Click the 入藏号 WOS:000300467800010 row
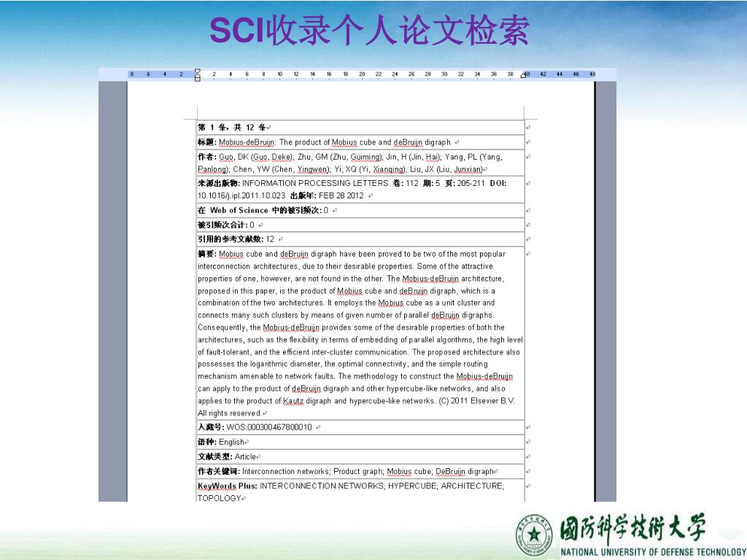This screenshot has width=747, height=560. (360, 427)
